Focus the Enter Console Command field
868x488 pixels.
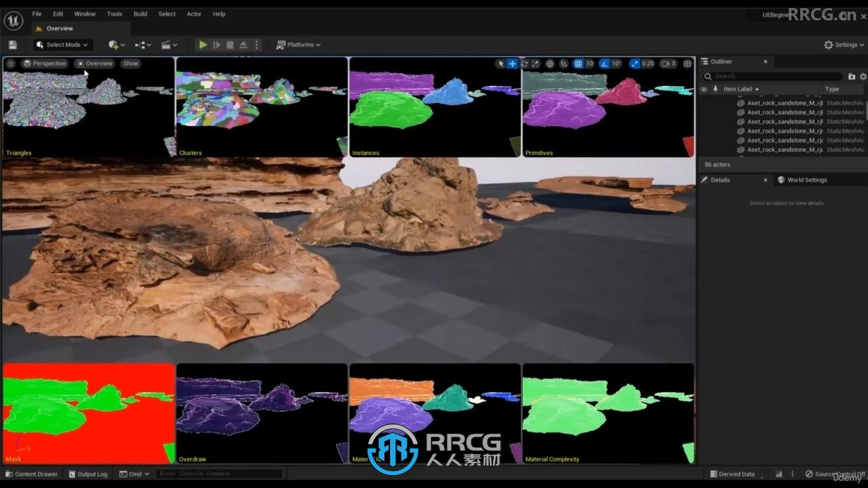[x=219, y=474]
